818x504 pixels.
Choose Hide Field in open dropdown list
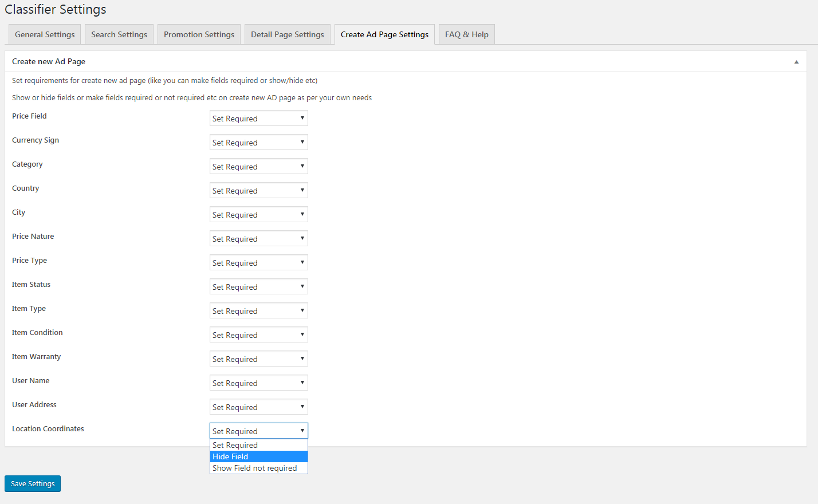(x=258, y=456)
